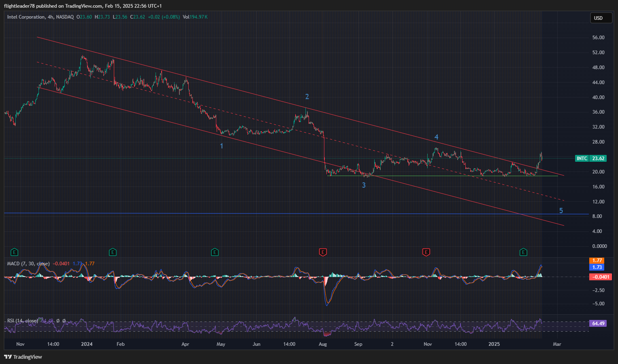This screenshot has width=618, height=364.
Task: Click the -2.50 MACD axis label
Action: [598, 290]
